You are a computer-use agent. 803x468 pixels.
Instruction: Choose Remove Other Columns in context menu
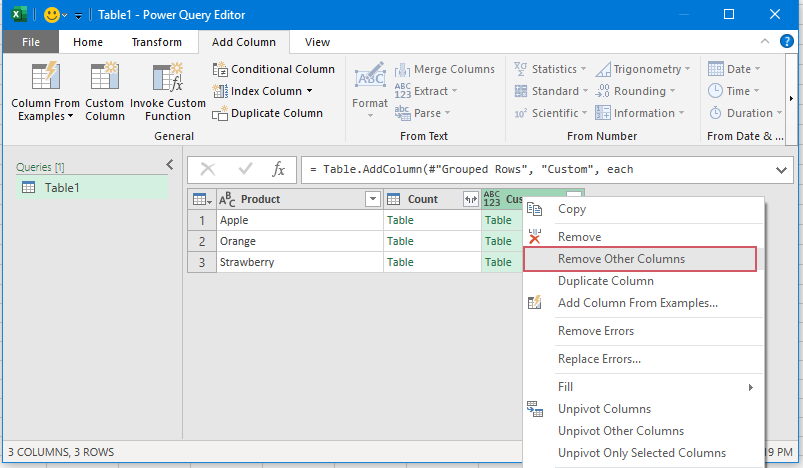coord(621,259)
